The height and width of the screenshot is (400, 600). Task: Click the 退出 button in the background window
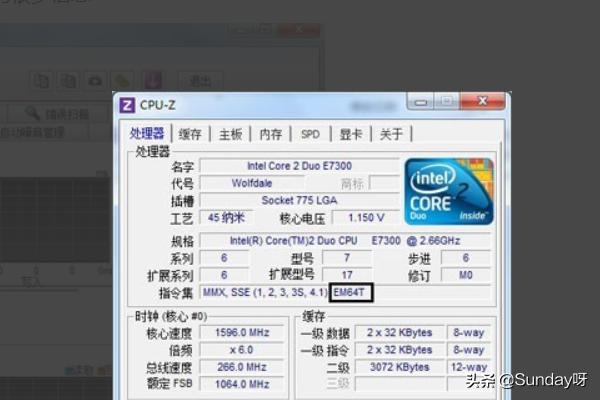pyautogui.click(x=200, y=81)
